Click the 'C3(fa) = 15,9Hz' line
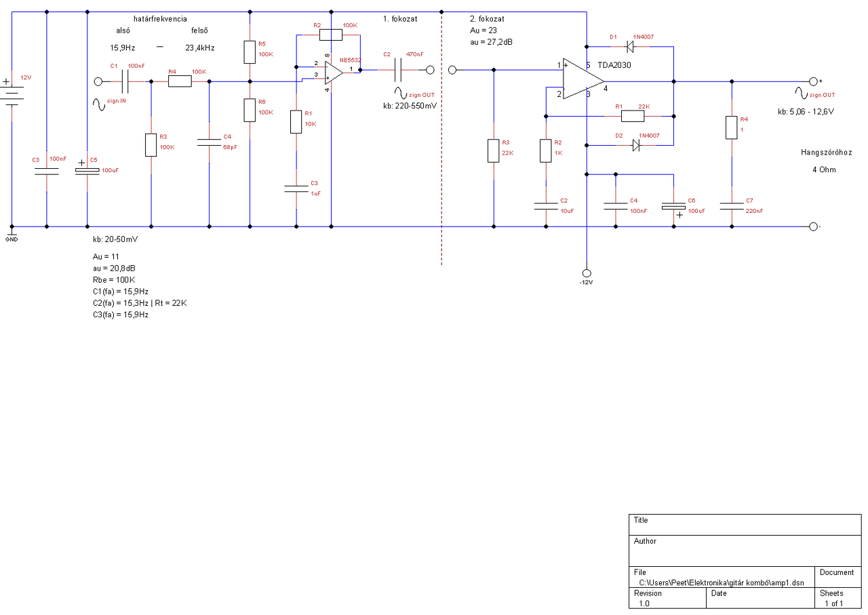868x615 pixels. [x=121, y=315]
